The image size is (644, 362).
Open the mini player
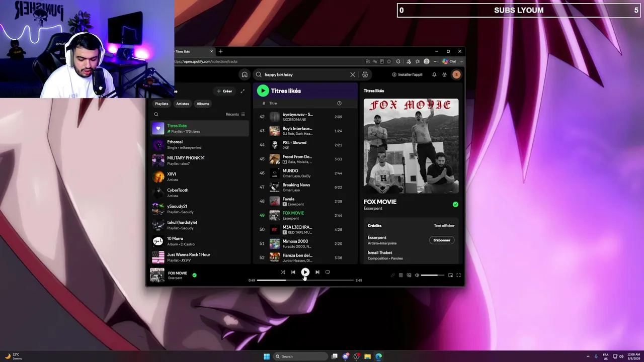[x=450, y=275]
